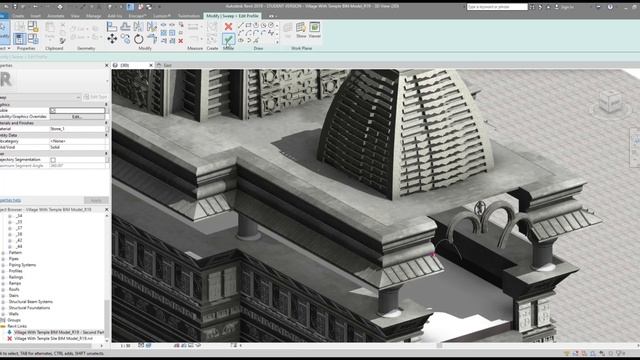
Task: Click the Project Browser vertical scrollbar
Action: click(x=107, y=320)
